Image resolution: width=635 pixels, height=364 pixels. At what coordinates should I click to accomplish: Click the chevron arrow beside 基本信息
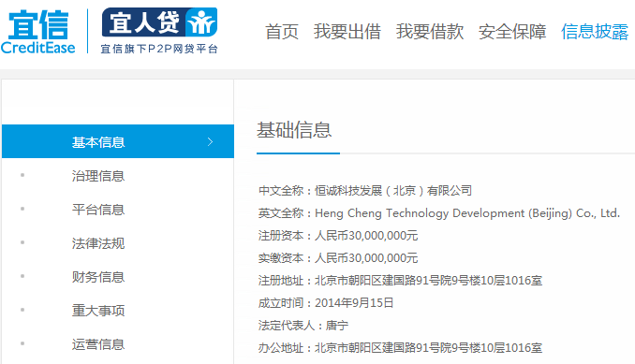(210, 141)
